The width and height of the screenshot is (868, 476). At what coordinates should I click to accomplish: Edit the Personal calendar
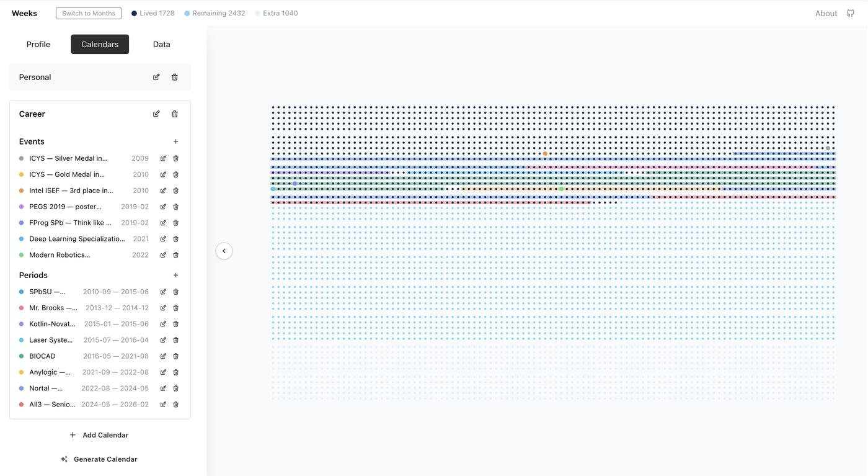[x=156, y=77]
